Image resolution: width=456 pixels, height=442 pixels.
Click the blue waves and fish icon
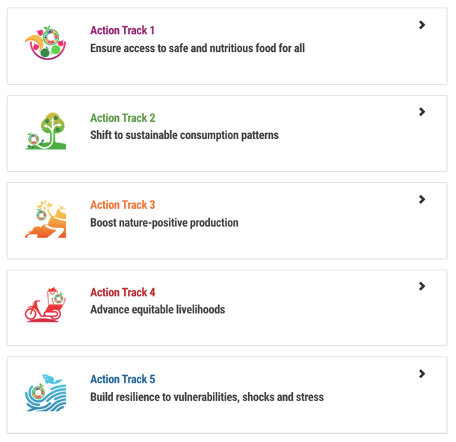(x=45, y=393)
